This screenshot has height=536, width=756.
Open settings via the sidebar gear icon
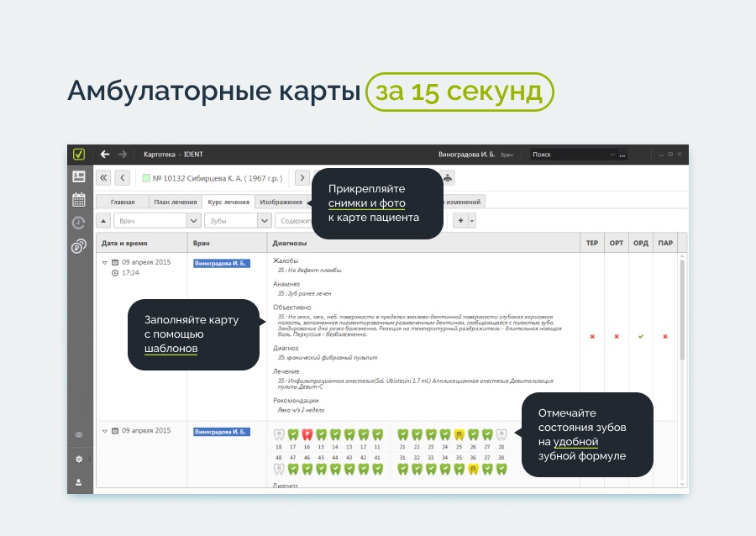pyautogui.click(x=79, y=459)
